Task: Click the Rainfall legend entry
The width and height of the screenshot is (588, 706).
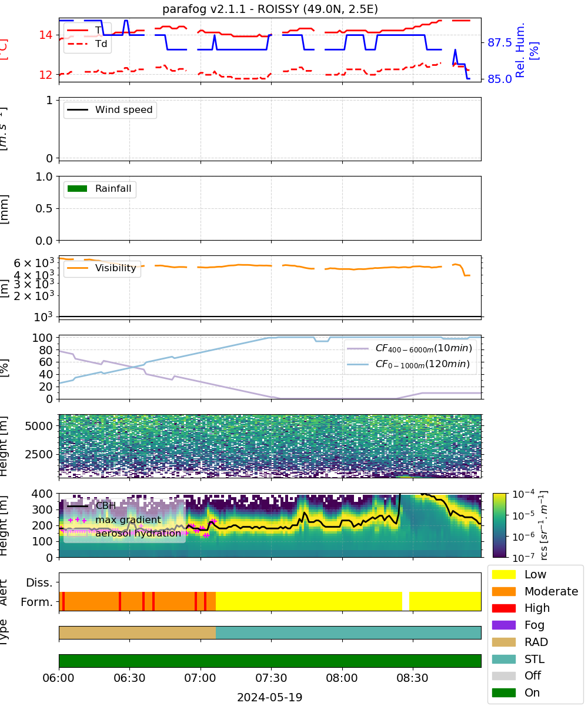Action: click(100, 189)
